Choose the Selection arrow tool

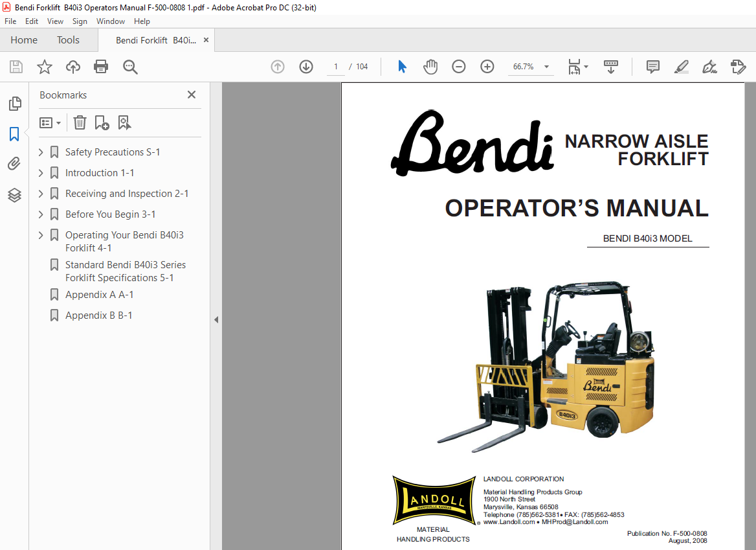402,67
